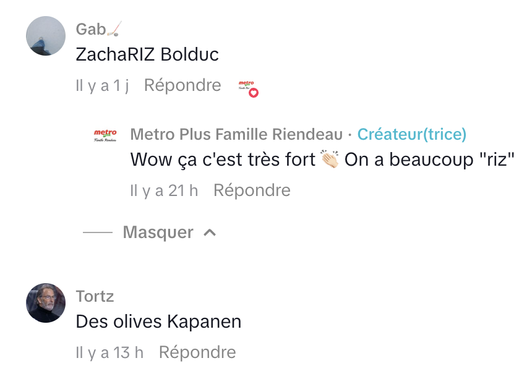Click the Créateur(trice) label

[412, 134]
